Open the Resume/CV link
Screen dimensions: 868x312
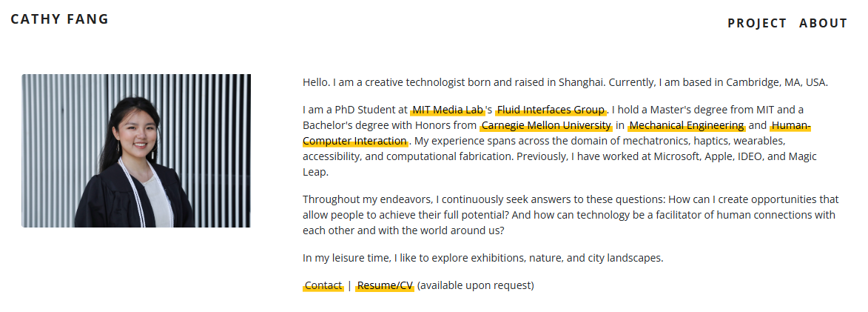point(385,285)
